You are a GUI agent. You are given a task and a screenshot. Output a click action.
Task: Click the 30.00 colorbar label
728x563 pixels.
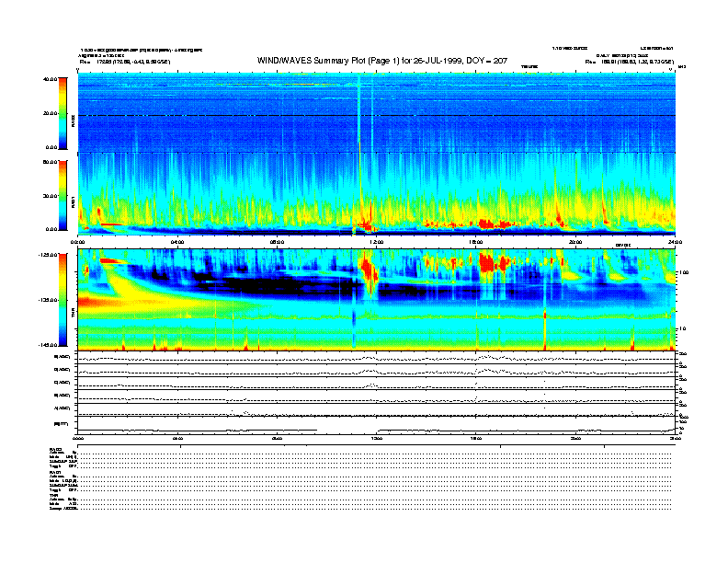click(50, 196)
